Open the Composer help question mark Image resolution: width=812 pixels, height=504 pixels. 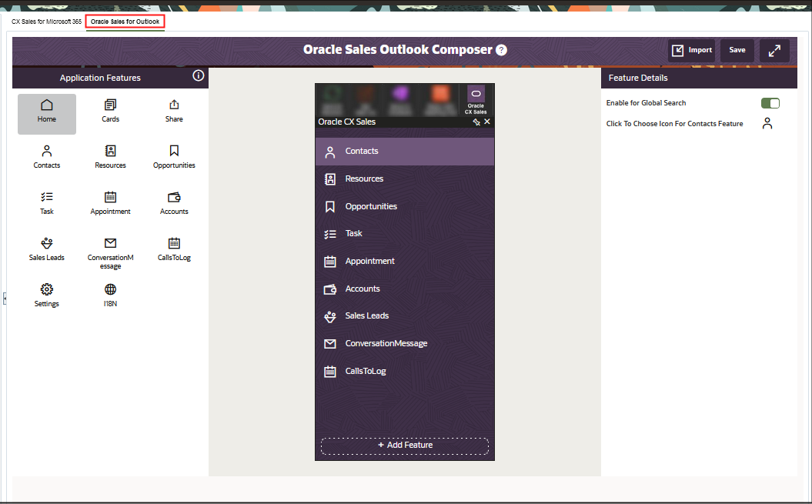pyautogui.click(x=501, y=50)
